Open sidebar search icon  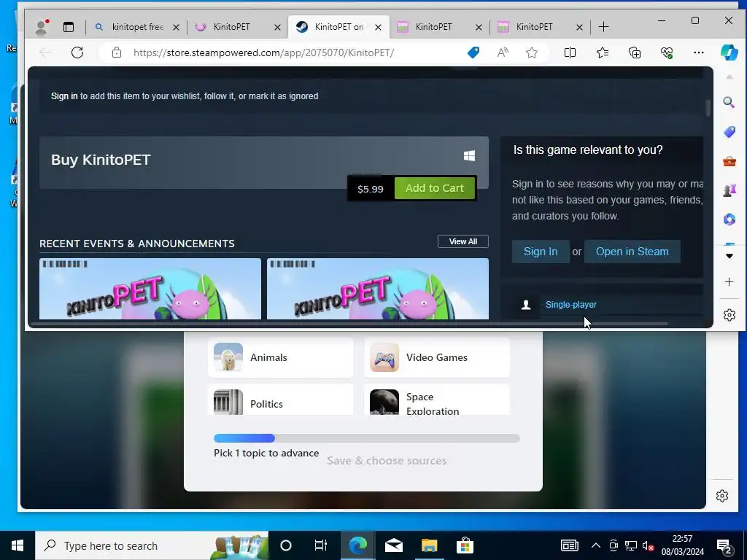point(729,102)
